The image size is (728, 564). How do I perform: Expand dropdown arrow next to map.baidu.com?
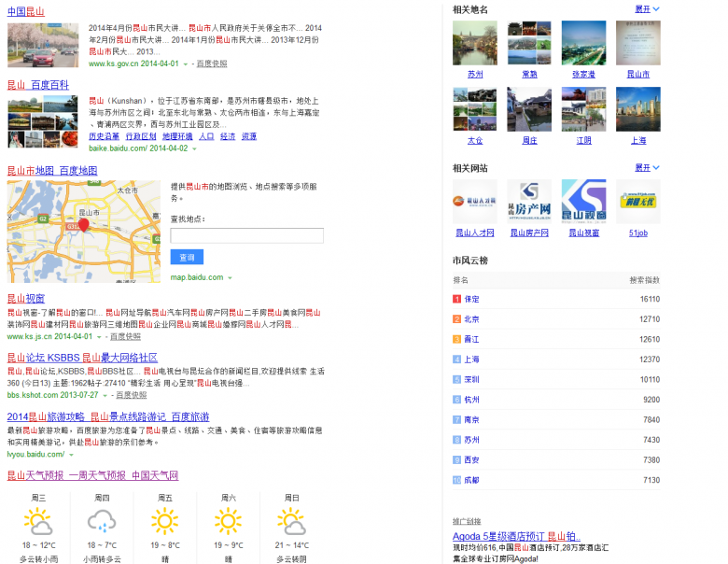point(230,278)
